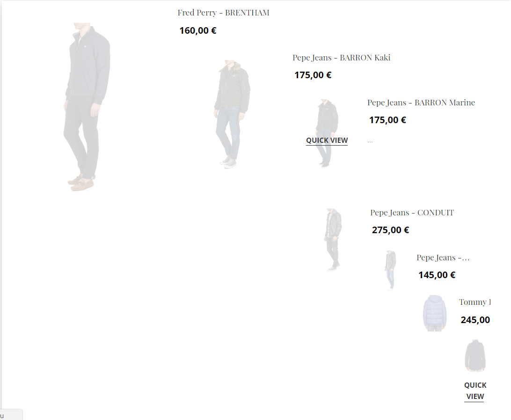Click the Fred Perry jacket model image
This screenshot has height=420, width=511.
(x=87, y=107)
